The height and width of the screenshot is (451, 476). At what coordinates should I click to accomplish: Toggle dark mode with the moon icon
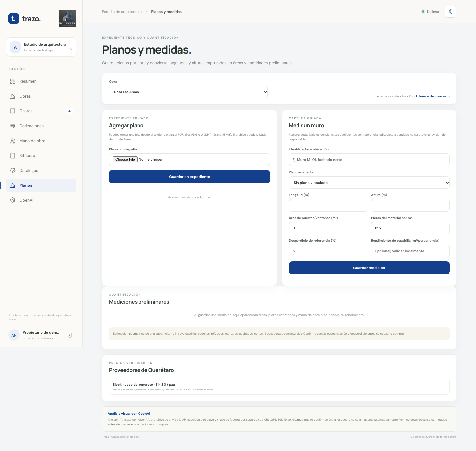tap(451, 12)
